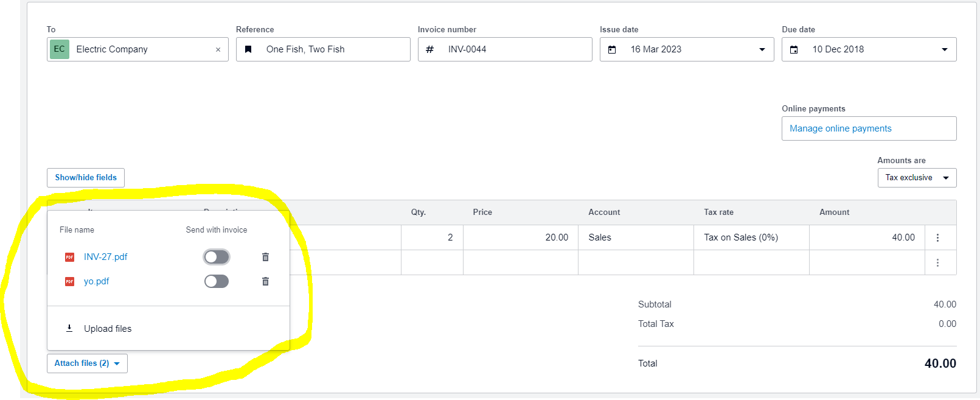Open the options menu on the empty line item
Image resolution: width=980 pixels, height=400 pixels.
[x=939, y=262]
